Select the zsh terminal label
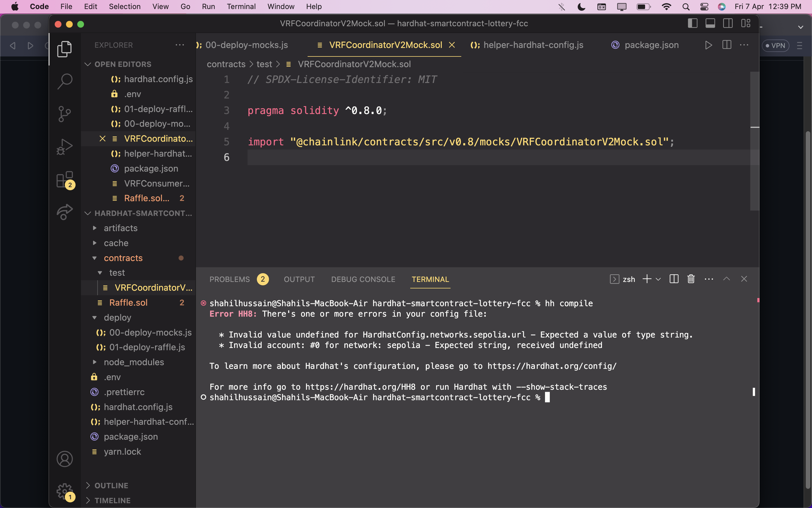 click(x=629, y=279)
